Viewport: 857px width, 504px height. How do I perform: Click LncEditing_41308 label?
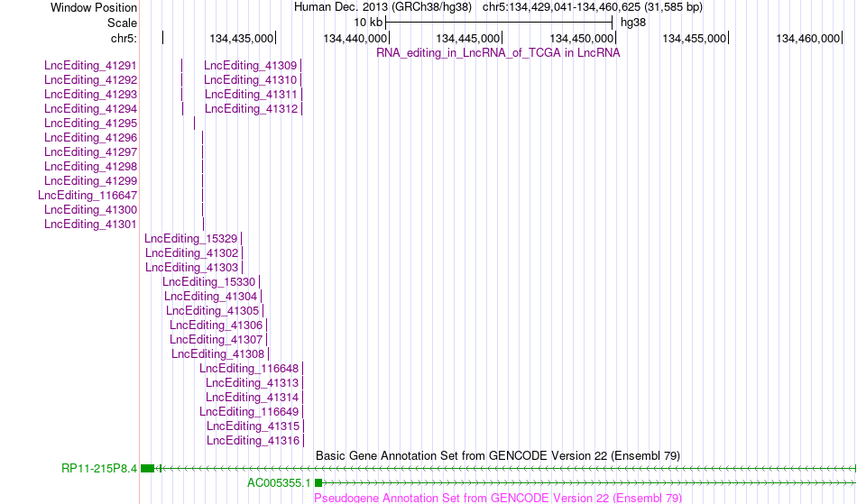click(x=218, y=353)
